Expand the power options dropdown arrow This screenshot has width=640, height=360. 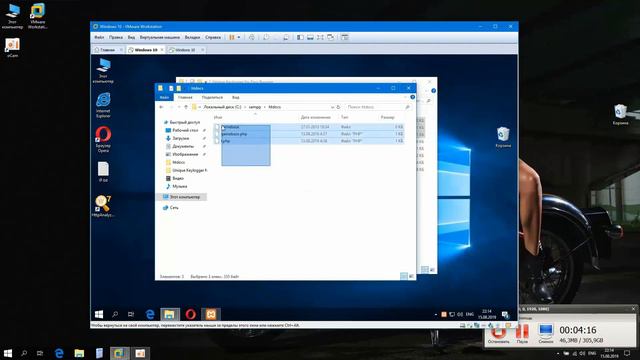click(239, 37)
